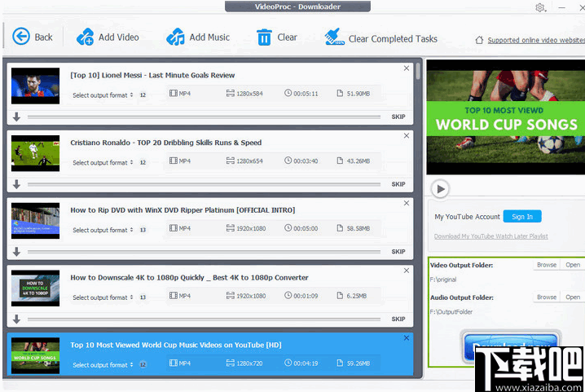Click progress bar of Cristiano Ronaldo video
The height and width of the screenshot is (392, 585).
(x=204, y=184)
